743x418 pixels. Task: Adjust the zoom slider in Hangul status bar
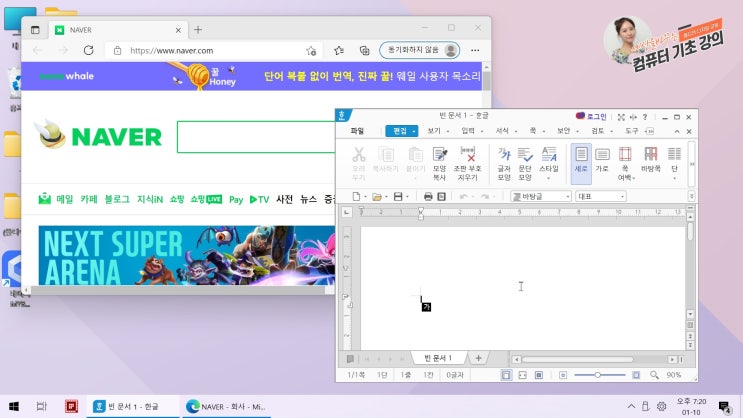point(599,375)
